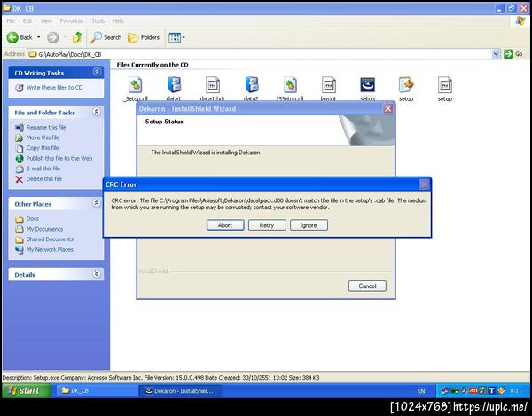Image resolution: width=532 pixels, height=416 pixels.
Task: Open the Help menu
Action: tap(118, 21)
